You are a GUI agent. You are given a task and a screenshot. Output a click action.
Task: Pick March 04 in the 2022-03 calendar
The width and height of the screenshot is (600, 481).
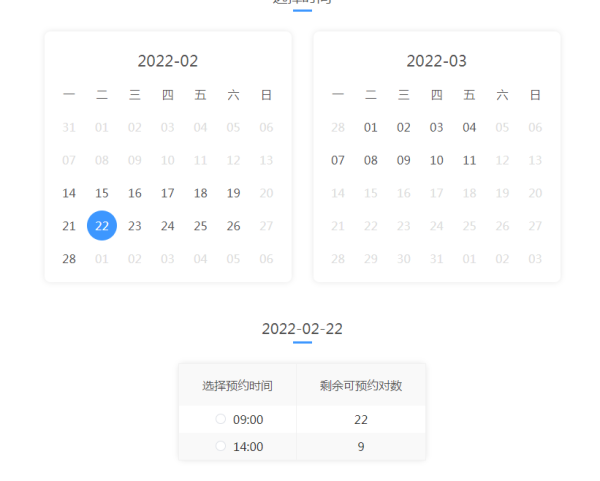coord(469,127)
